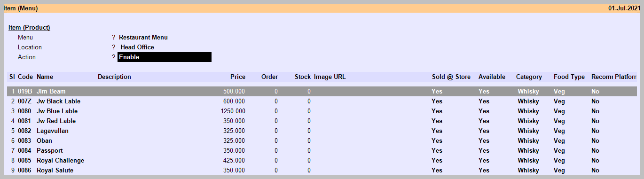Toggle Recommended No for Passport row
Viewport: 644px width, 179px height.
tap(595, 151)
